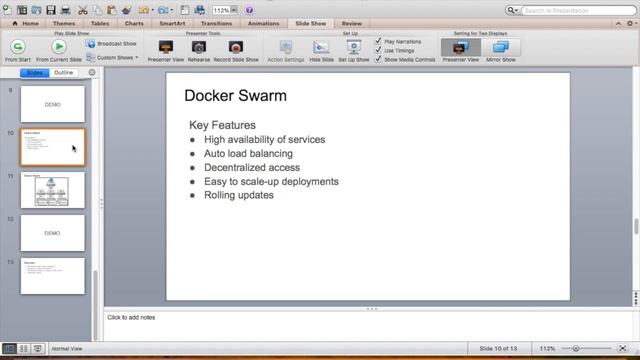
Task: Click the Copy icon in toolbar
Action: coord(97,10)
